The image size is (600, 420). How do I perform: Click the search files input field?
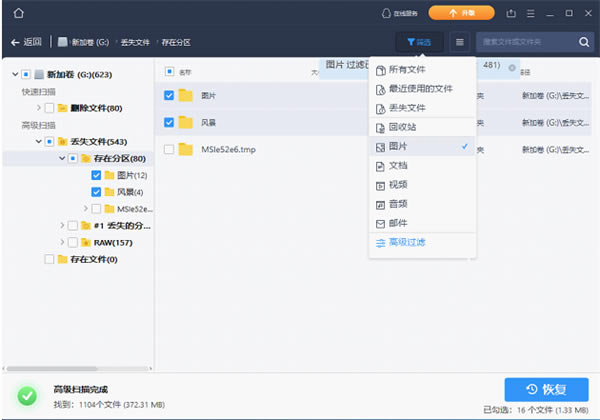(524, 42)
